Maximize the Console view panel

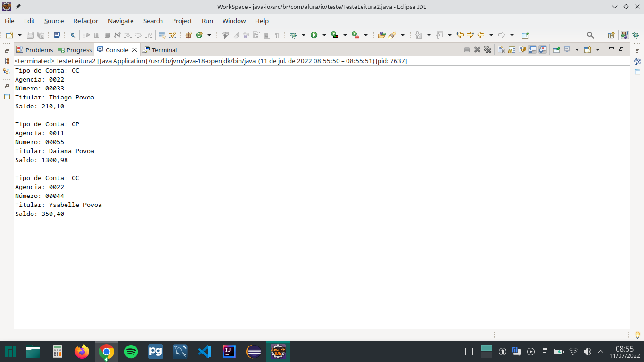(x=621, y=49)
